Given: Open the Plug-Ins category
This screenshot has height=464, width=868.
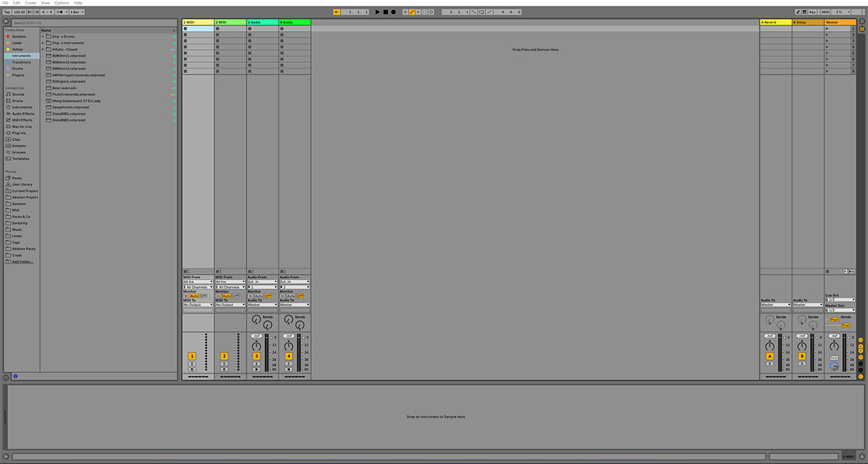Looking at the screenshot, I should click(20, 134).
